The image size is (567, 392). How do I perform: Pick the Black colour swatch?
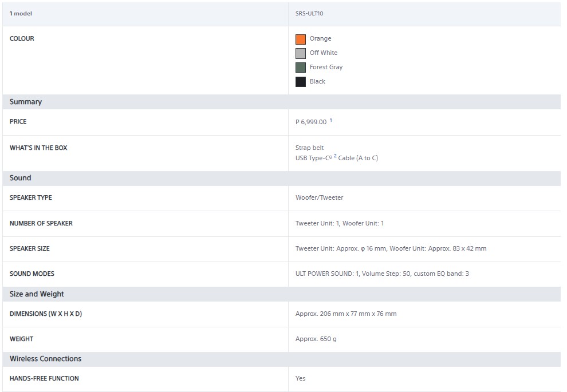[301, 82]
